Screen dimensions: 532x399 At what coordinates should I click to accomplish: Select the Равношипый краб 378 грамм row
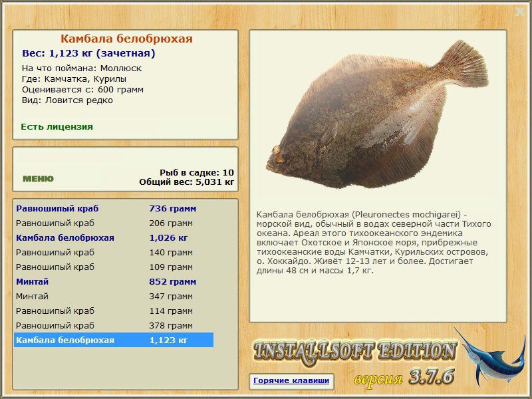tap(113, 325)
